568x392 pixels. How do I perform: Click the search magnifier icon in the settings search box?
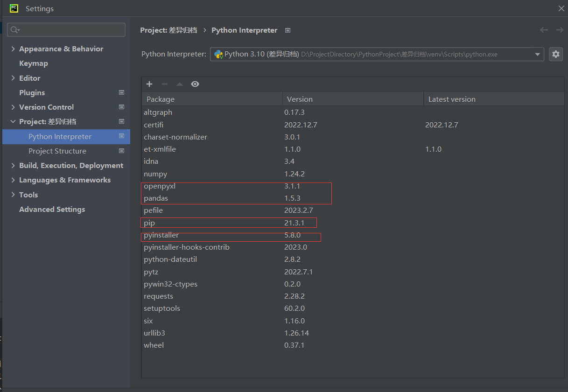[x=15, y=30]
